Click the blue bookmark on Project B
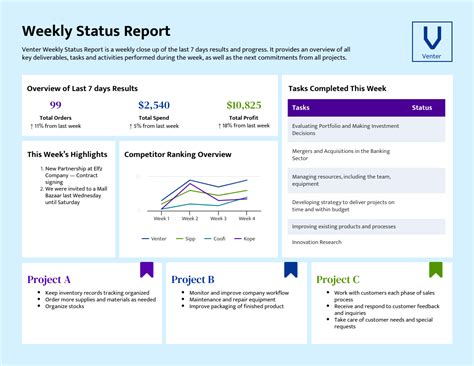 (291, 270)
